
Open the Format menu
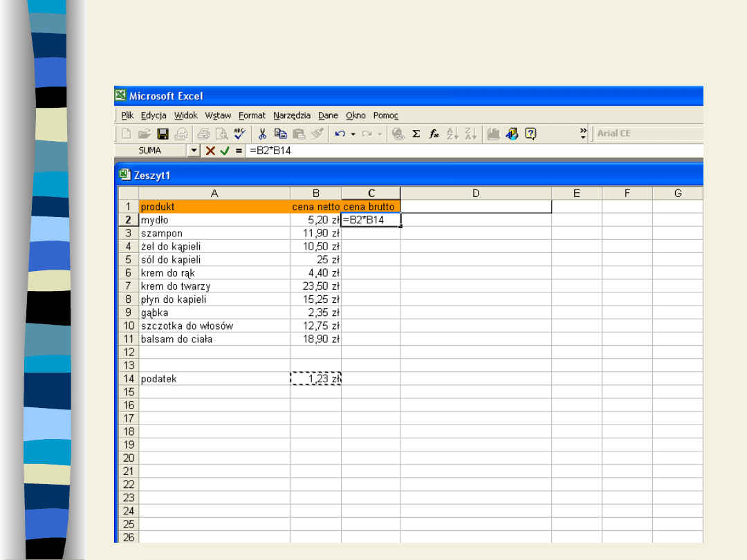click(252, 115)
